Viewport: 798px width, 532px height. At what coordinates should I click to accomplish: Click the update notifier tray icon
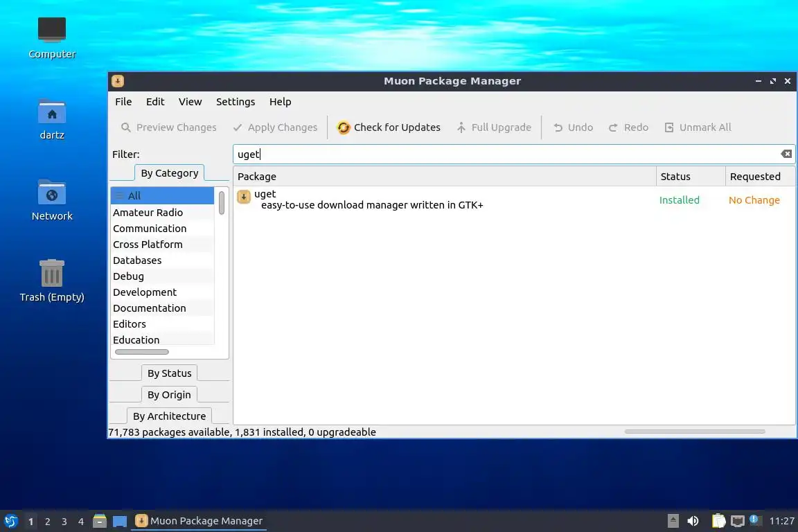pyautogui.click(x=755, y=520)
